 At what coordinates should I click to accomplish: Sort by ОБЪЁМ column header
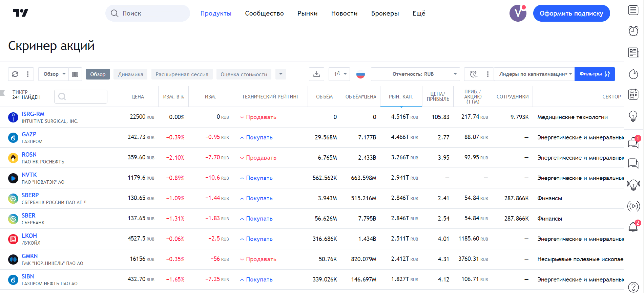pos(325,97)
